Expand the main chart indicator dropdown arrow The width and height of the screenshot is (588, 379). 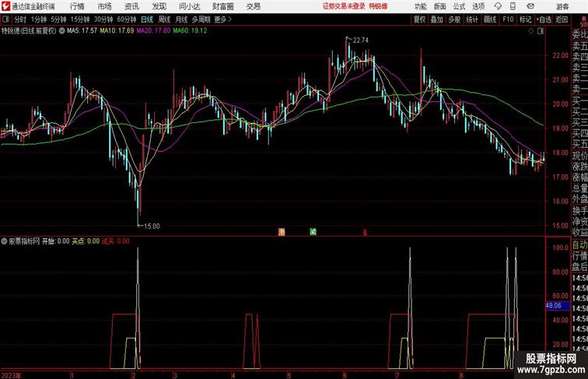[x=62, y=31]
